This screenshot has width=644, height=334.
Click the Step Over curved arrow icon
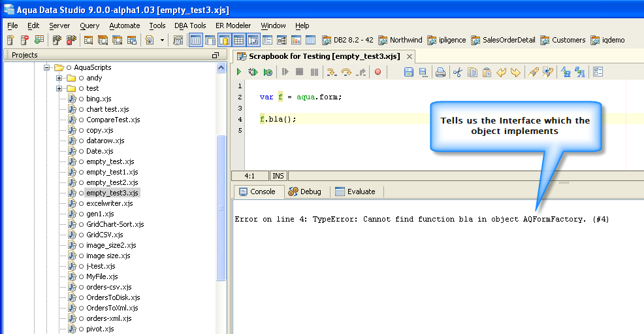(346, 73)
